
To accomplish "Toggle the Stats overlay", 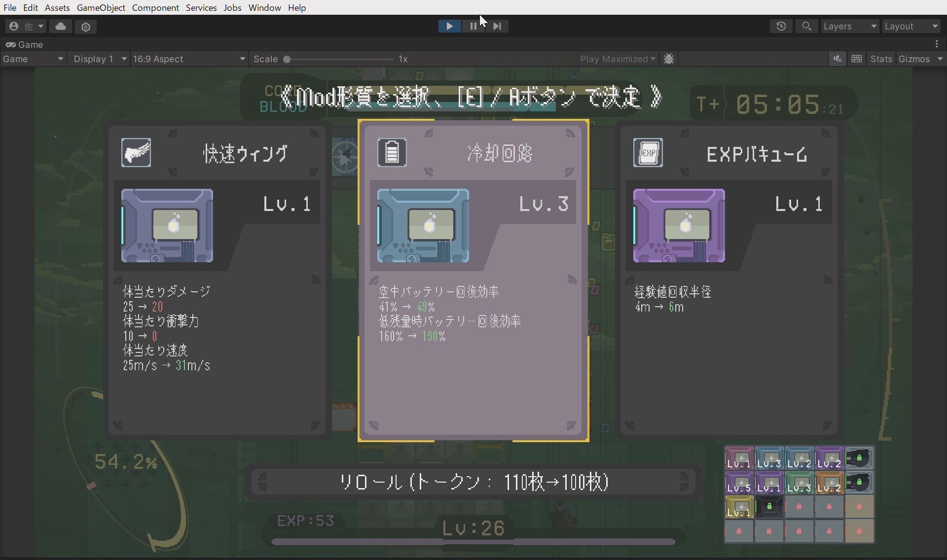I will coord(881,59).
